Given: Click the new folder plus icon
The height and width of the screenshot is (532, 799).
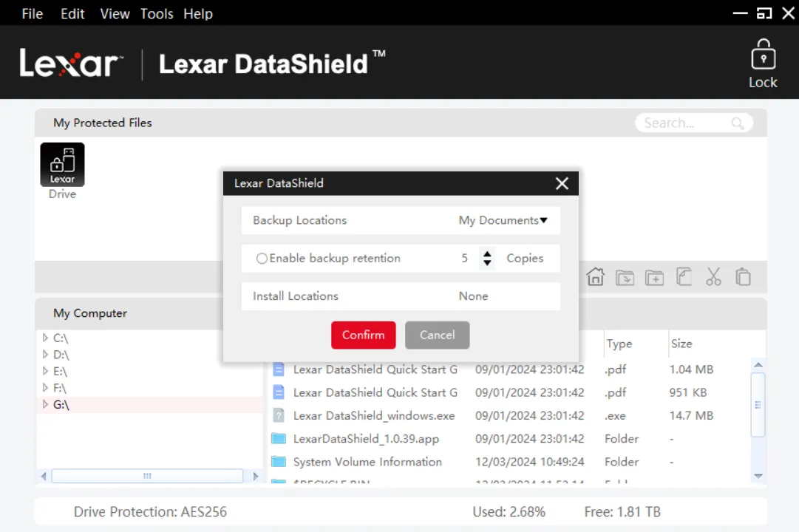Looking at the screenshot, I should point(654,277).
